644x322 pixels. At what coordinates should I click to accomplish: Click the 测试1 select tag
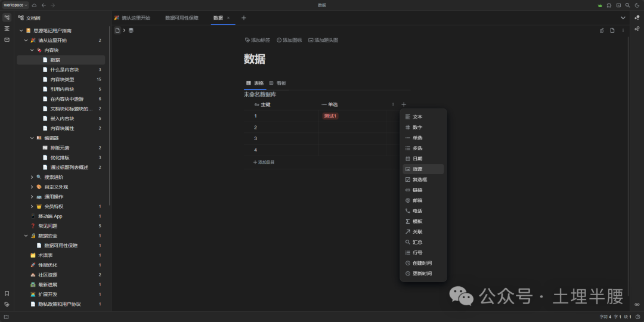point(330,116)
